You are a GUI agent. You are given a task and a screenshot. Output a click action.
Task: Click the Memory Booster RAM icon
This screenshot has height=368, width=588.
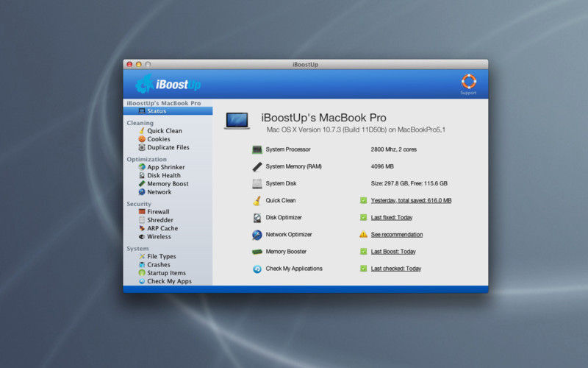click(x=257, y=252)
